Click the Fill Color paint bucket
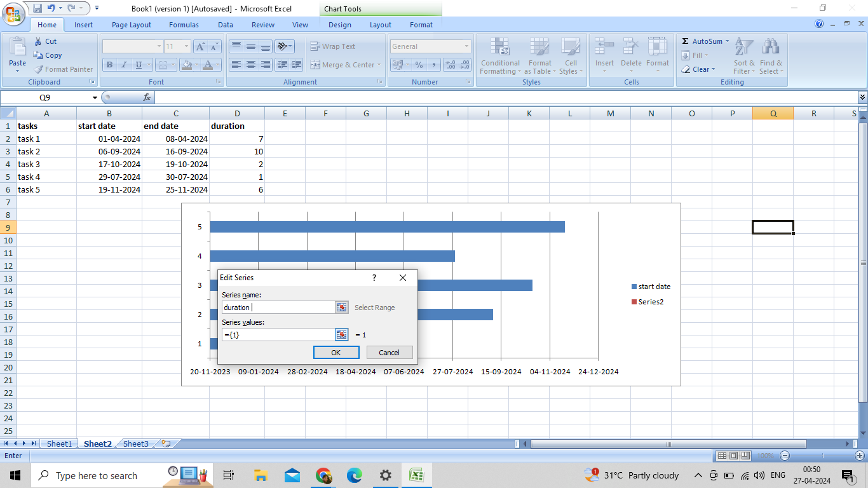The width and height of the screenshot is (868, 488). (x=186, y=65)
